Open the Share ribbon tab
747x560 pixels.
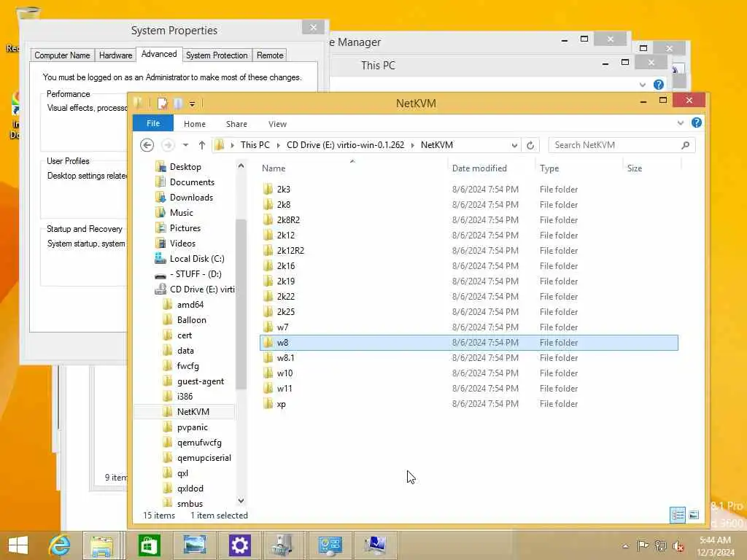tap(236, 124)
